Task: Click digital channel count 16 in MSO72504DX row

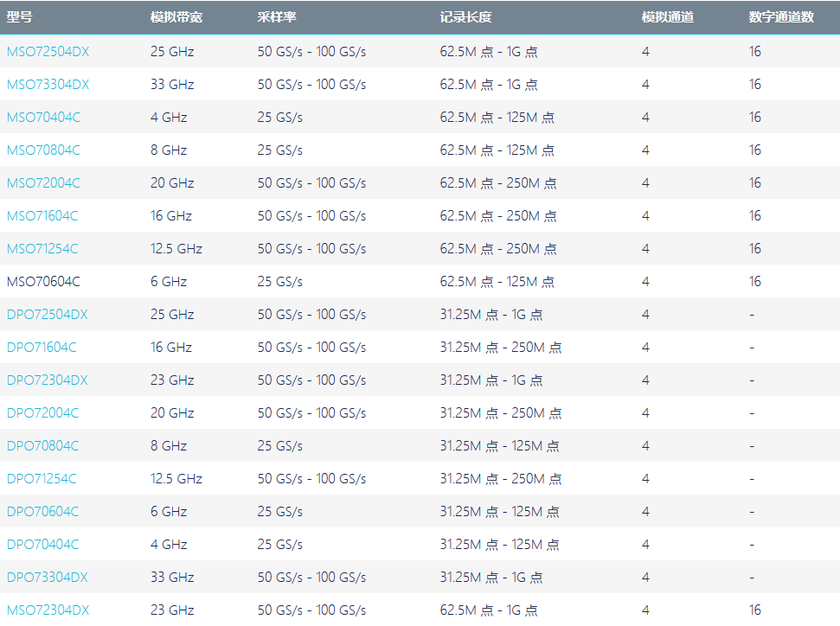Action: coord(755,51)
